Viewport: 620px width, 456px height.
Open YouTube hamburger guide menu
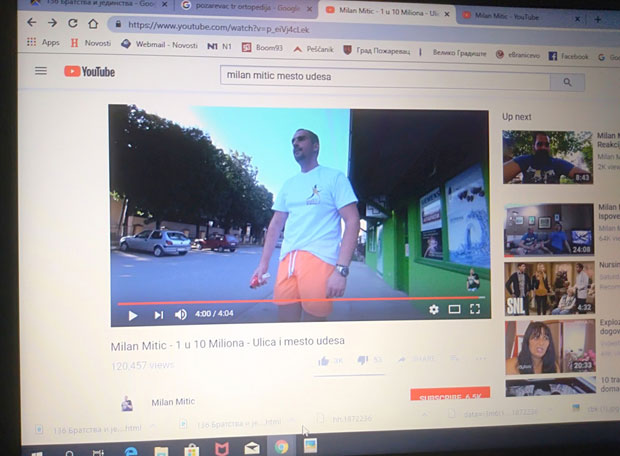coord(41,71)
